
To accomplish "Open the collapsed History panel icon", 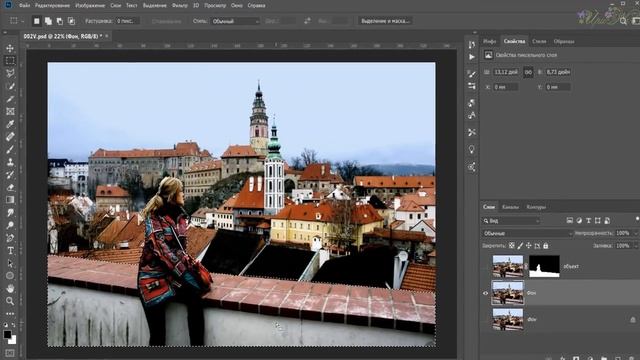I will pyautogui.click(x=472, y=44).
